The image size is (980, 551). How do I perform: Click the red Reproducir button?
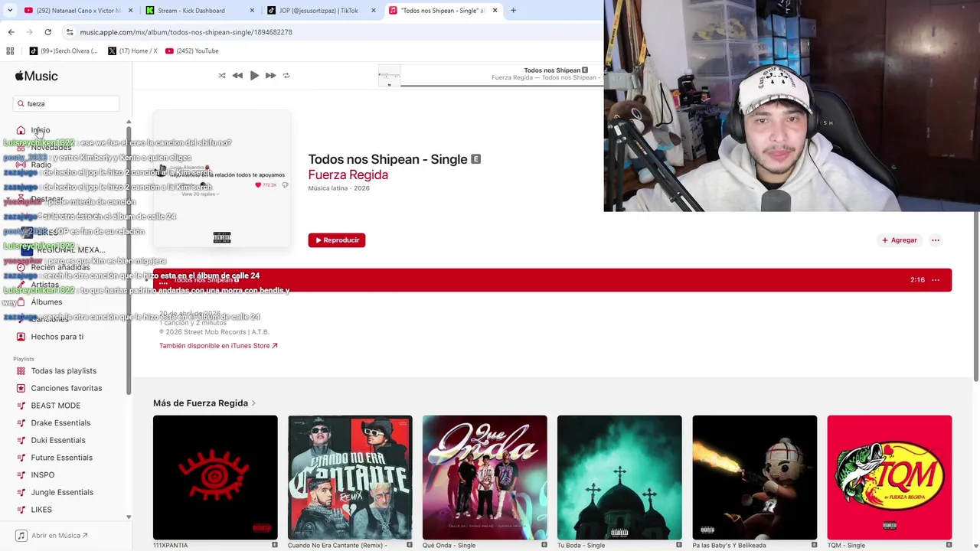tap(337, 240)
